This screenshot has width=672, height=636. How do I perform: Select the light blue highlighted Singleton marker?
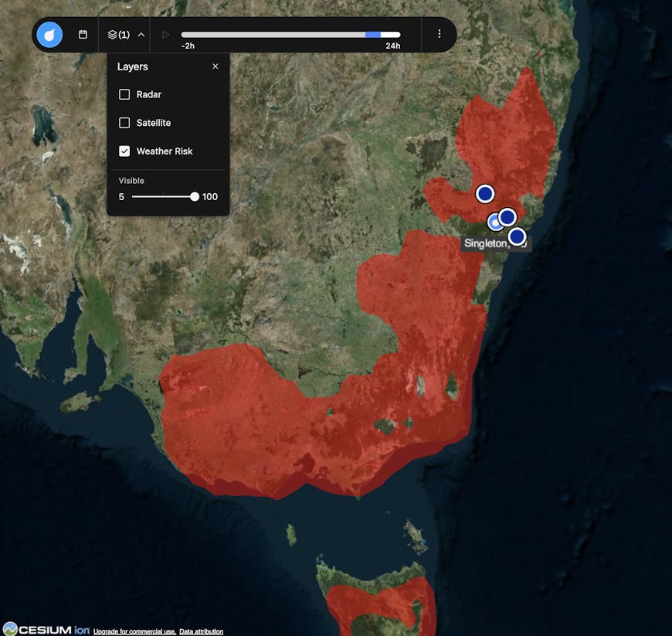tap(495, 223)
